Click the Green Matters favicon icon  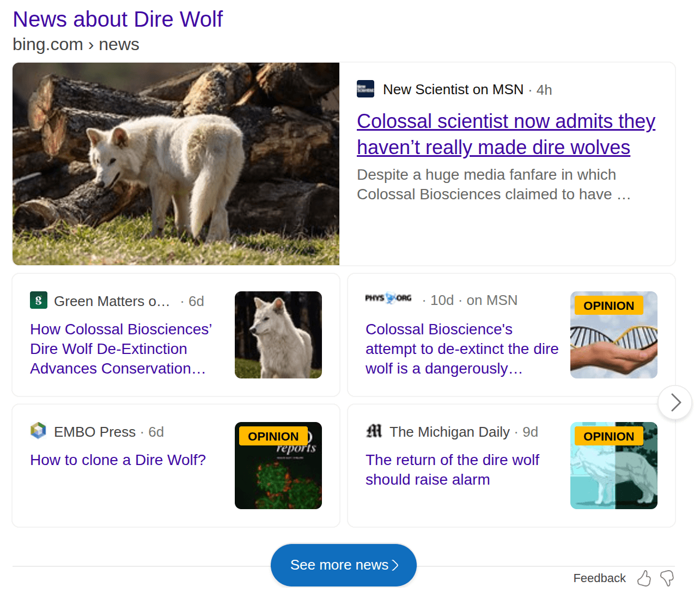[38, 300]
